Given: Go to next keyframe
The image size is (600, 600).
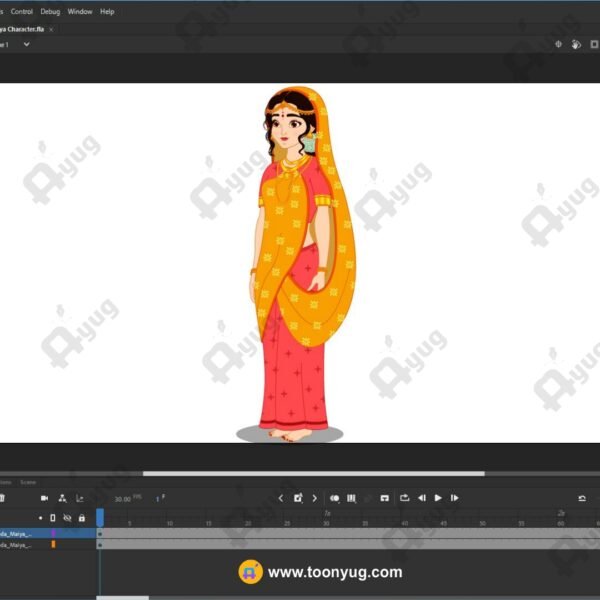Looking at the screenshot, I should coord(315,498).
